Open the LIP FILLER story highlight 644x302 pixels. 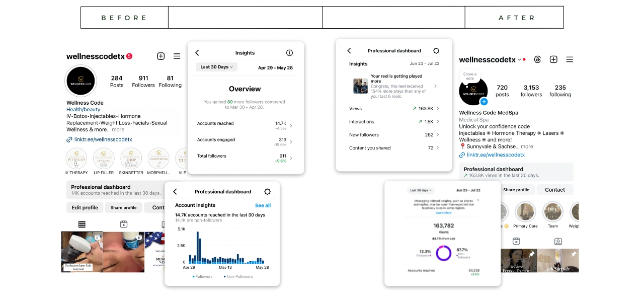pos(104,159)
